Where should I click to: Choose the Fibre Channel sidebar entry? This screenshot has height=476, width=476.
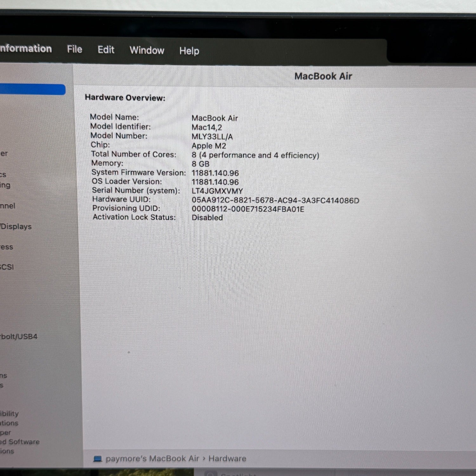8,206
